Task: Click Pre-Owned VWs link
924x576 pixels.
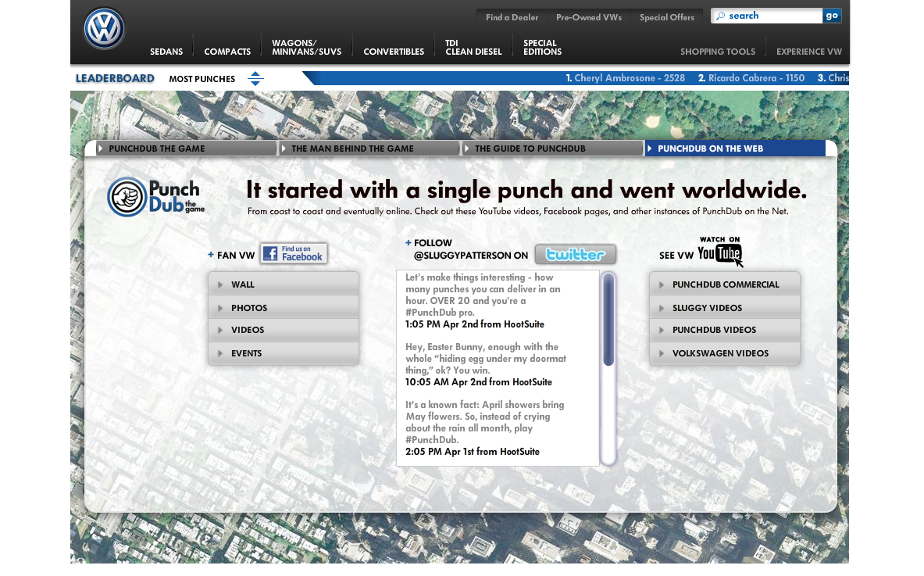Action: pyautogui.click(x=589, y=17)
